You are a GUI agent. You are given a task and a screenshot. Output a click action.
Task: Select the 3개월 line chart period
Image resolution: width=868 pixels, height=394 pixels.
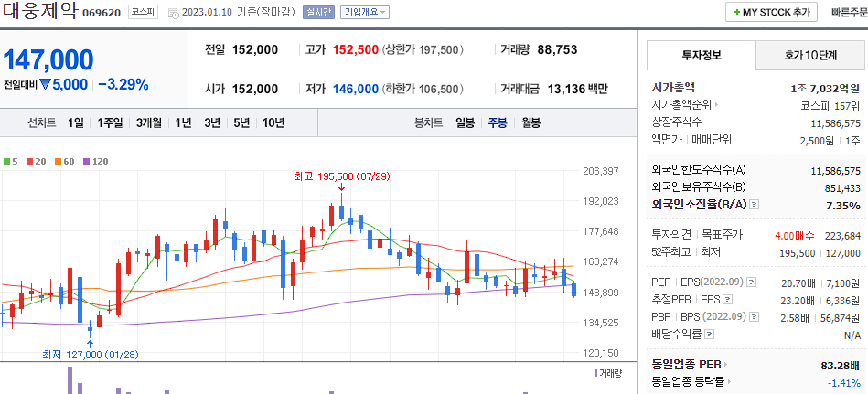149,122
